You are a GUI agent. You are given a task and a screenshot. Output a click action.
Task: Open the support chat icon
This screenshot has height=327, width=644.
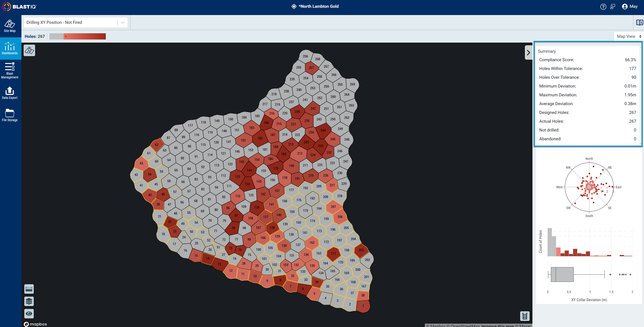612,7
